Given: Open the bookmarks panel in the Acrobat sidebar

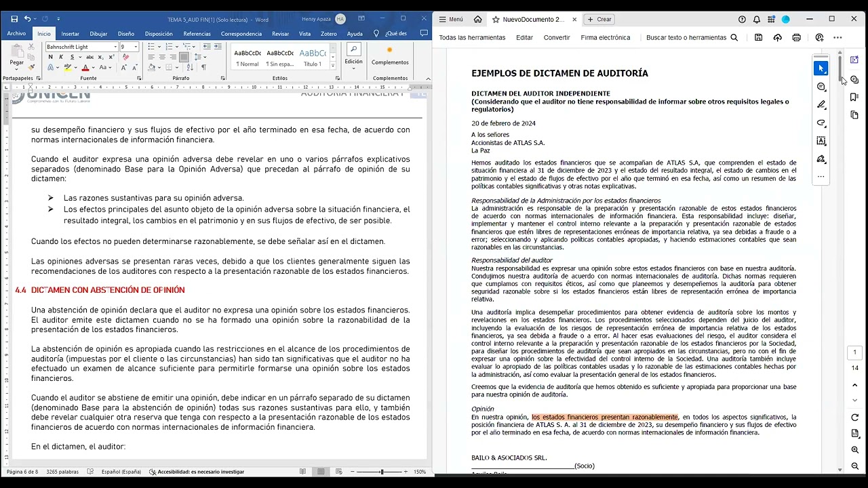Looking at the screenshot, I should (x=854, y=98).
